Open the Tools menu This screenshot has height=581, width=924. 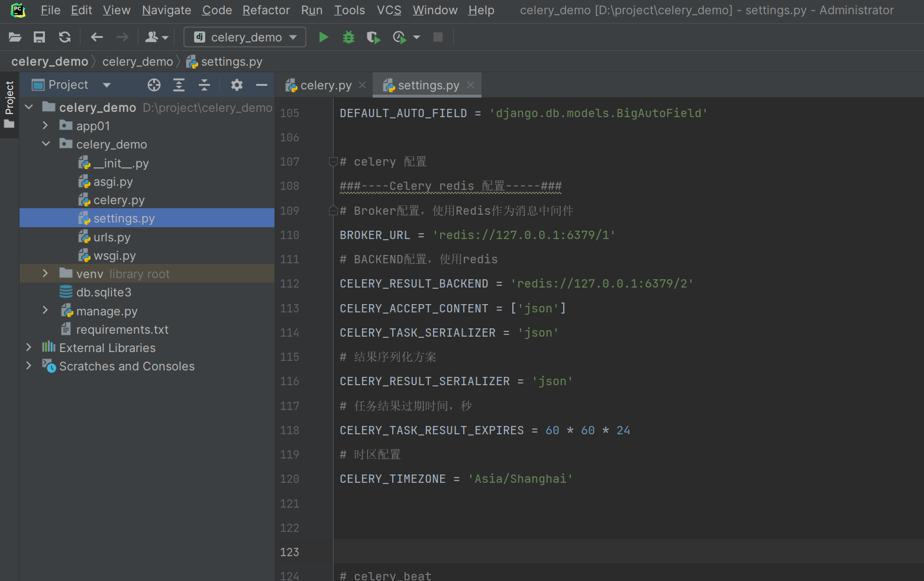pos(350,10)
